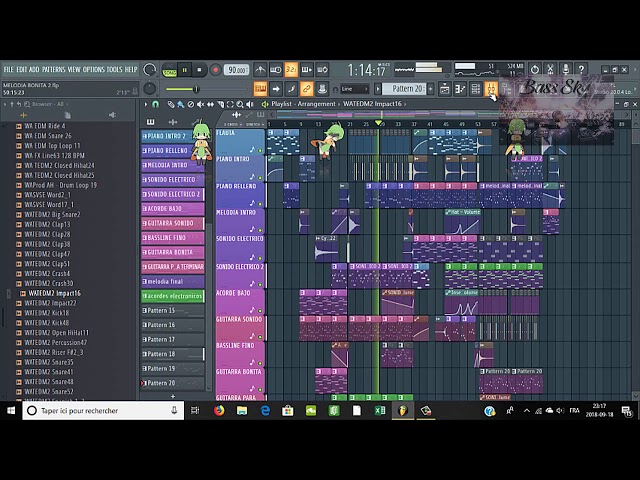Open the ADD menu
This screenshot has width=640, height=480.
(x=34, y=69)
